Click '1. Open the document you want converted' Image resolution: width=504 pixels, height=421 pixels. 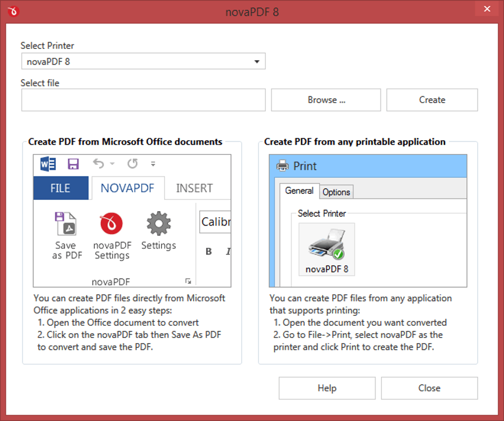(x=360, y=322)
